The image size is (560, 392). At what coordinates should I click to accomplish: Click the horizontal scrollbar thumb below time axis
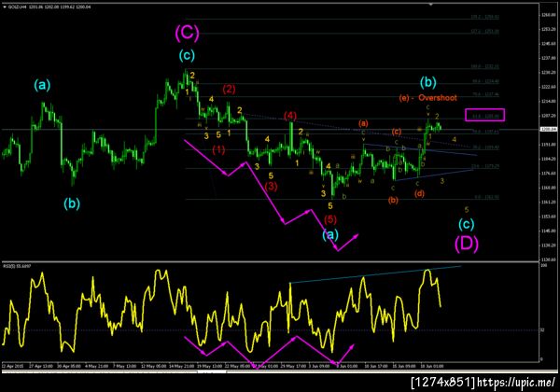(212, 371)
